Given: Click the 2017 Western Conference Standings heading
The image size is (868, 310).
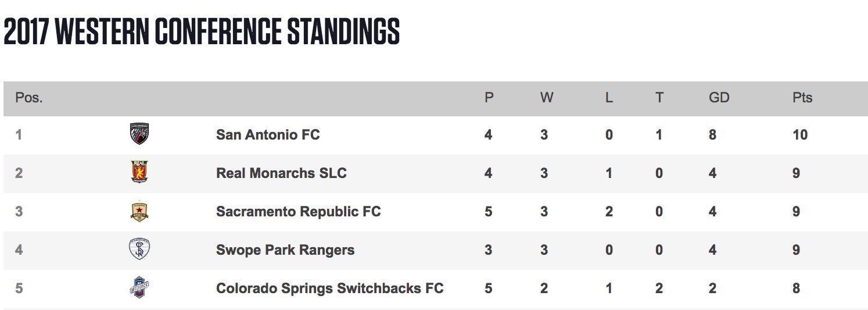Looking at the screenshot, I should 202,31.
